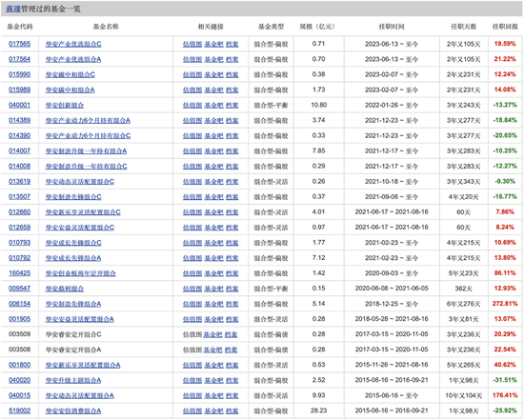Screen dimensions: 524x420
Task: Open 华安碳中和混合C fund name link
Action: pos(71,74)
